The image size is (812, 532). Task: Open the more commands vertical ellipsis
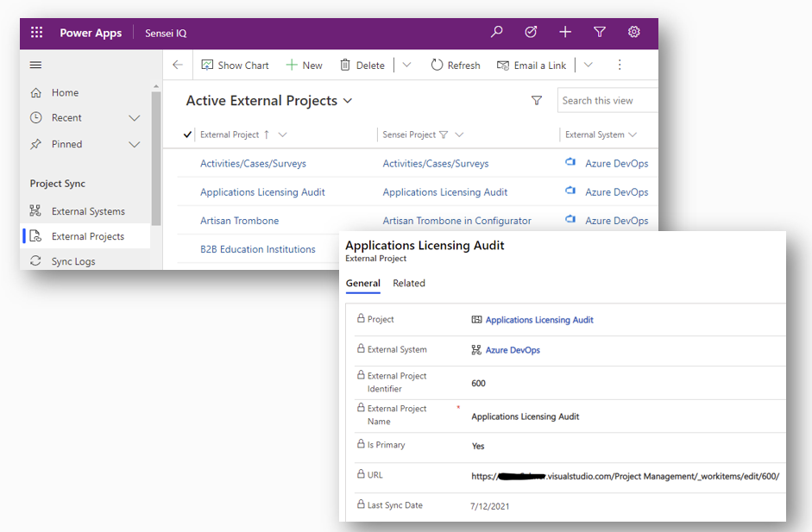click(620, 65)
